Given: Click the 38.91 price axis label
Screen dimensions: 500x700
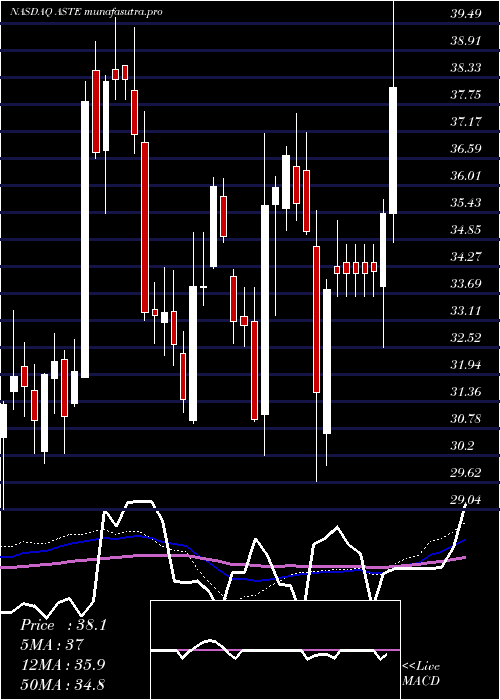Looking at the screenshot, I should [466, 41].
